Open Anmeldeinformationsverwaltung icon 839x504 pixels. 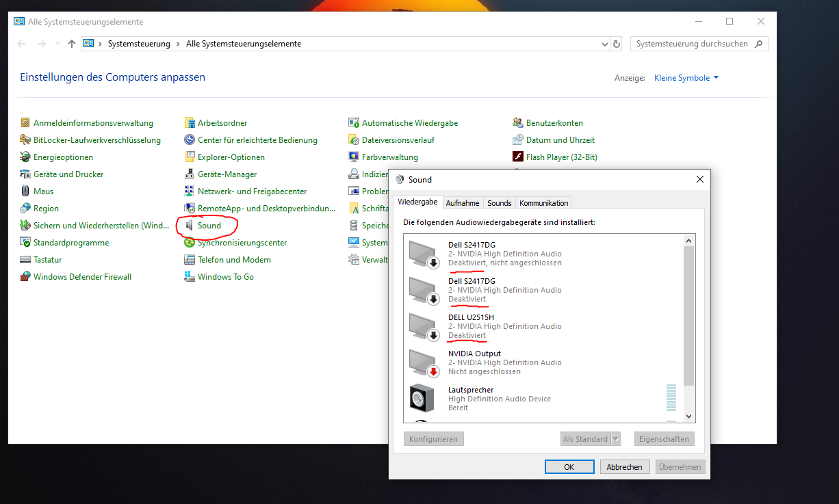pos(26,123)
